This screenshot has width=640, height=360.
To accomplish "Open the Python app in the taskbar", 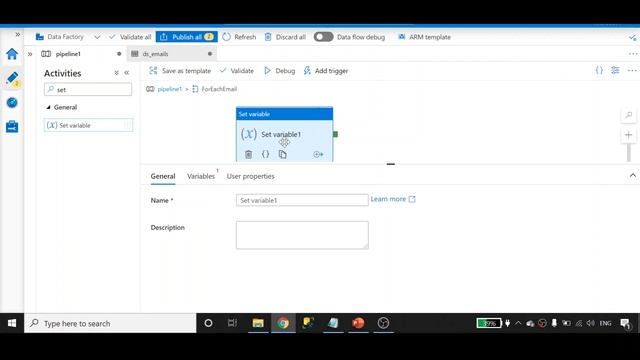I will coord(308,323).
